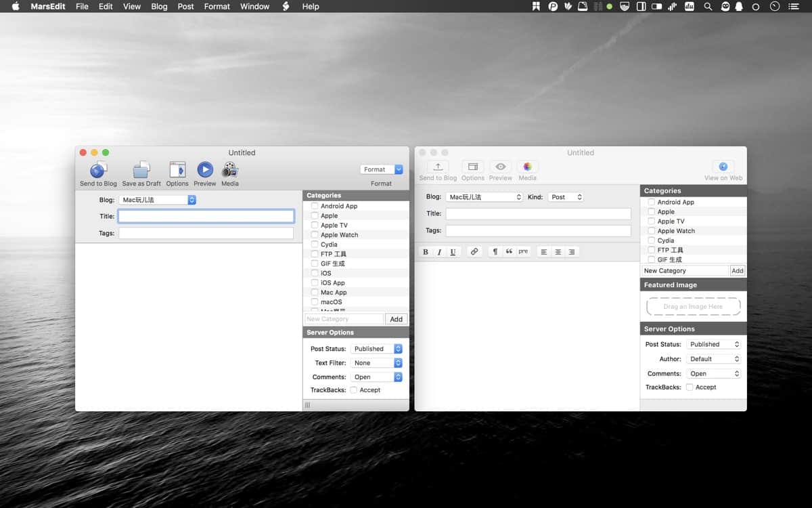Check Cydia category in right window
This screenshot has width=812, height=508.
652,240
